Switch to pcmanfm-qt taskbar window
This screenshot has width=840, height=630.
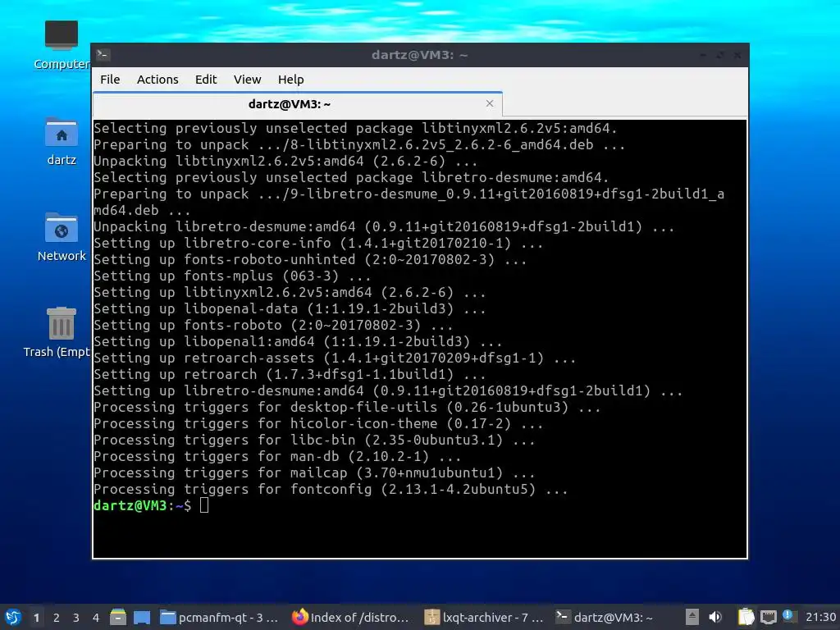pos(220,617)
